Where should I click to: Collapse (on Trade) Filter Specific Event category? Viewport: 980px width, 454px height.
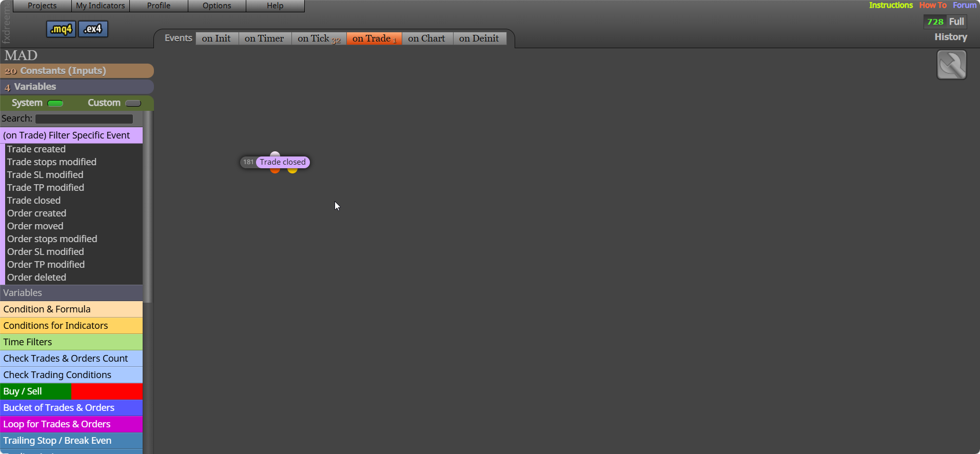pos(71,135)
